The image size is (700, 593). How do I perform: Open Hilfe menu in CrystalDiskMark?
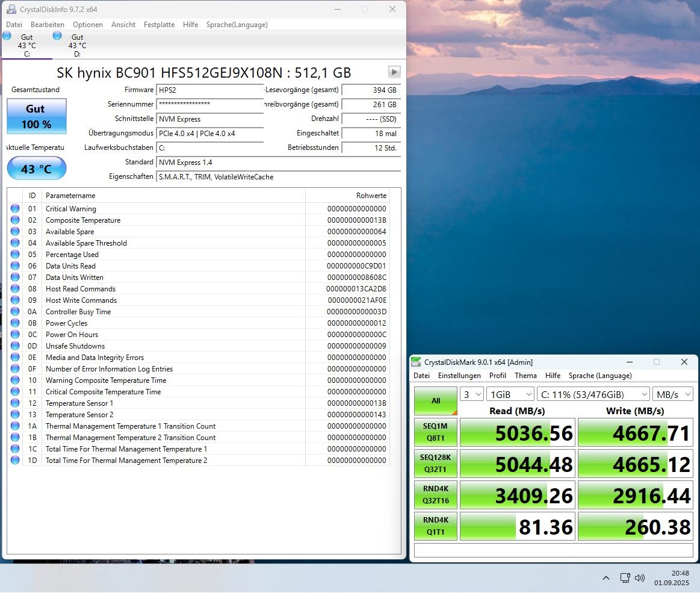pos(553,376)
